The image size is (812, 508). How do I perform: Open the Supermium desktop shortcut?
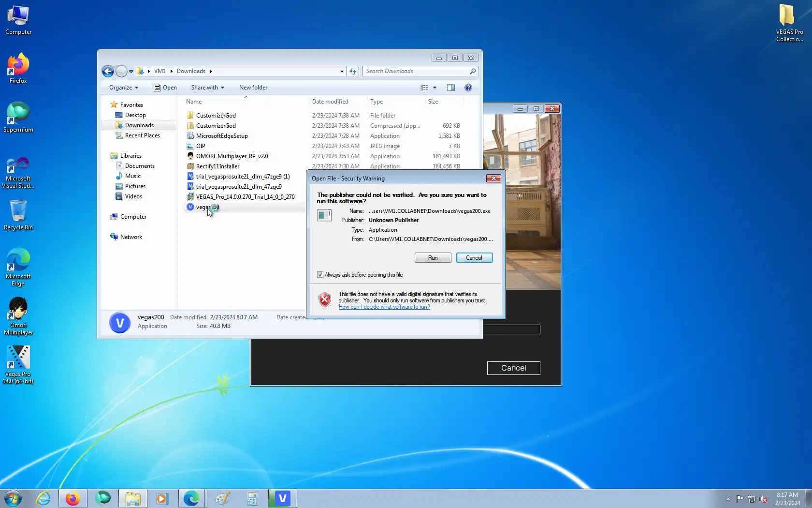click(18, 118)
